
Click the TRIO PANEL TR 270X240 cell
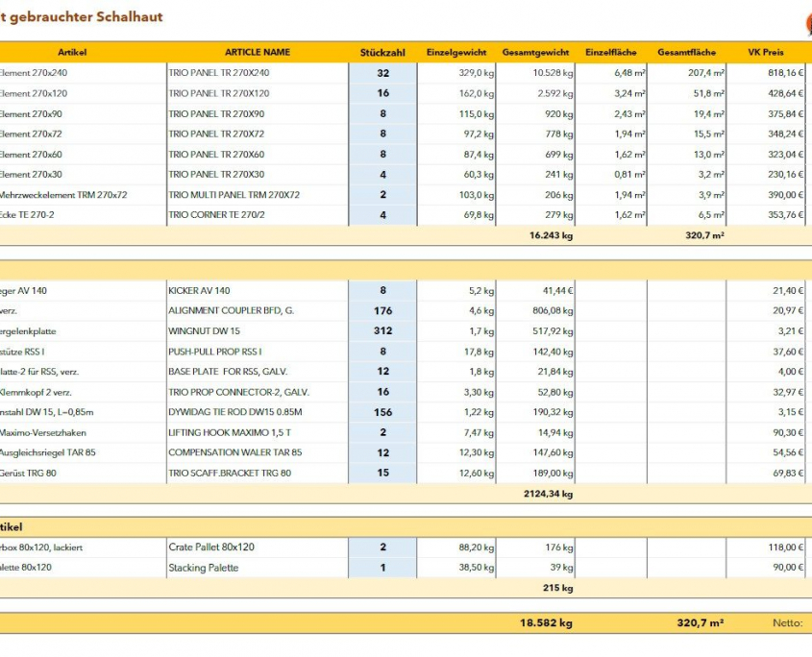pos(257,73)
